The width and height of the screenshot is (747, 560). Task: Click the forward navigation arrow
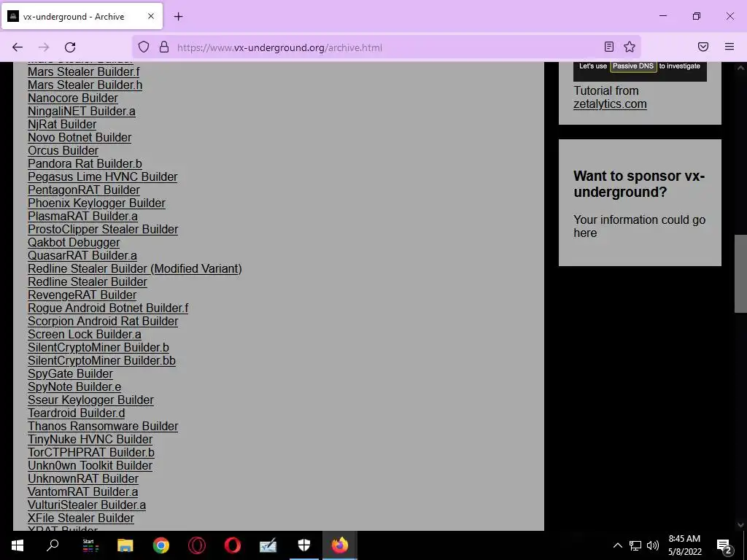[x=44, y=47]
